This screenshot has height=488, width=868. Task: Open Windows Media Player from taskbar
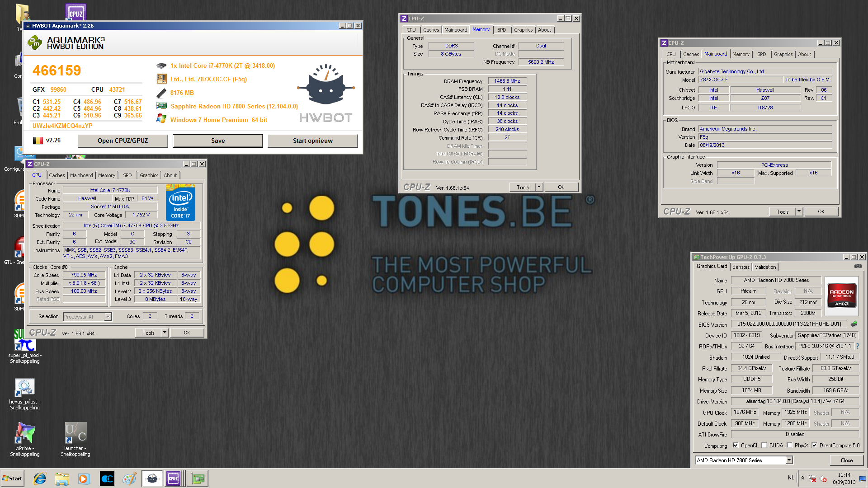(x=84, y=479)
